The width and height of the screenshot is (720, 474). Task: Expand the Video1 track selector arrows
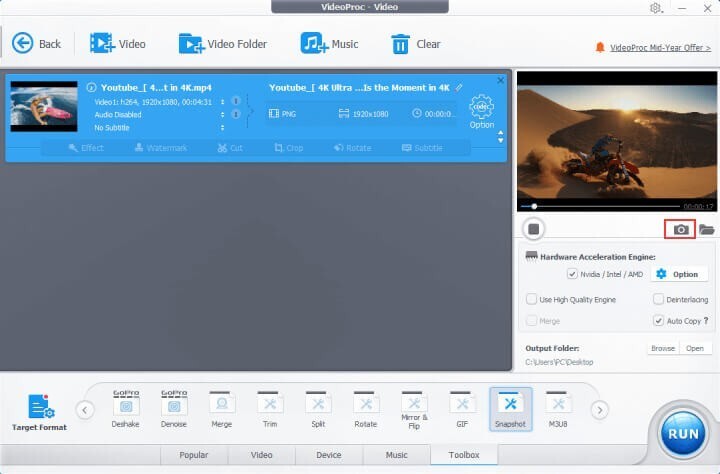pyautogui.click(x=222, y=102)
